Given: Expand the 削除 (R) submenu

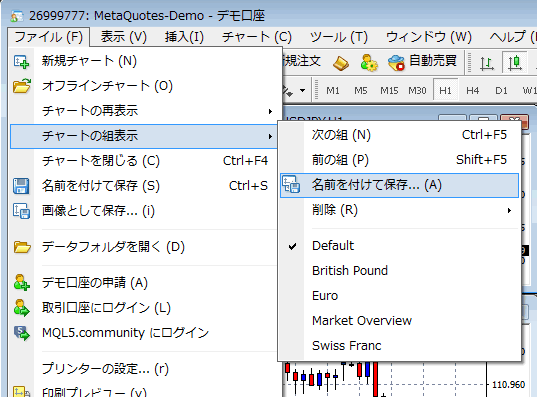Looking at the screenshot, I should point(399,210).
